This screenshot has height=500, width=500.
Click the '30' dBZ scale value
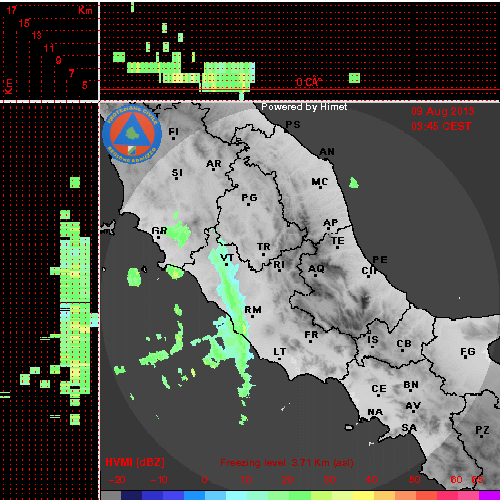(330, 480)
